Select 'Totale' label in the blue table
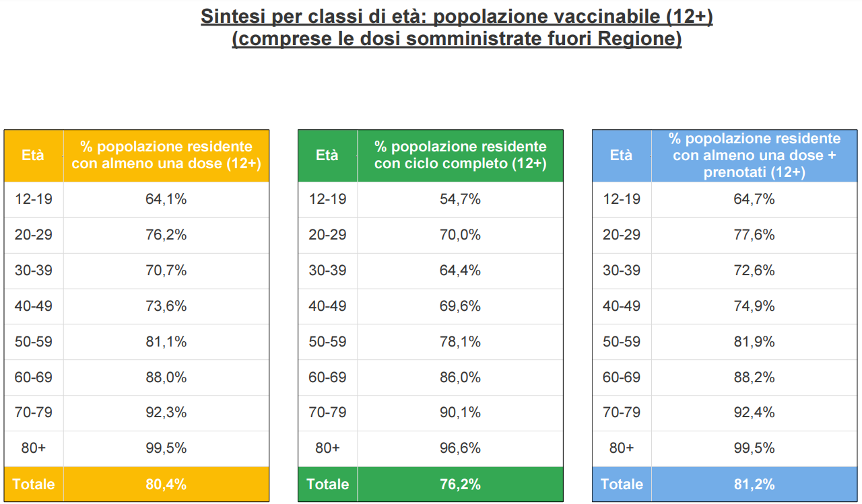This screenshot has height=504, width=862. tap(621, 484)
